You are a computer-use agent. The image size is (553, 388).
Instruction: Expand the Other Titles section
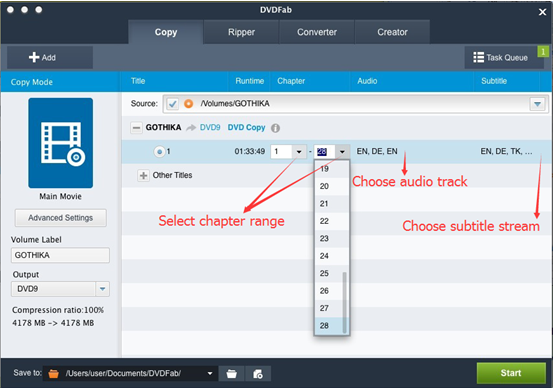pos(143,175)
